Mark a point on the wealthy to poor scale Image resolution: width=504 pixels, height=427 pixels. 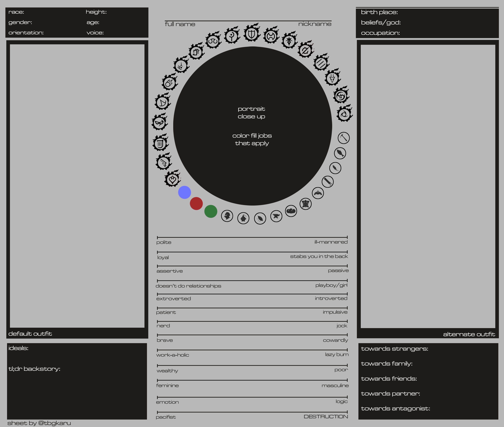pyautogui.click(x=252, y=366)
